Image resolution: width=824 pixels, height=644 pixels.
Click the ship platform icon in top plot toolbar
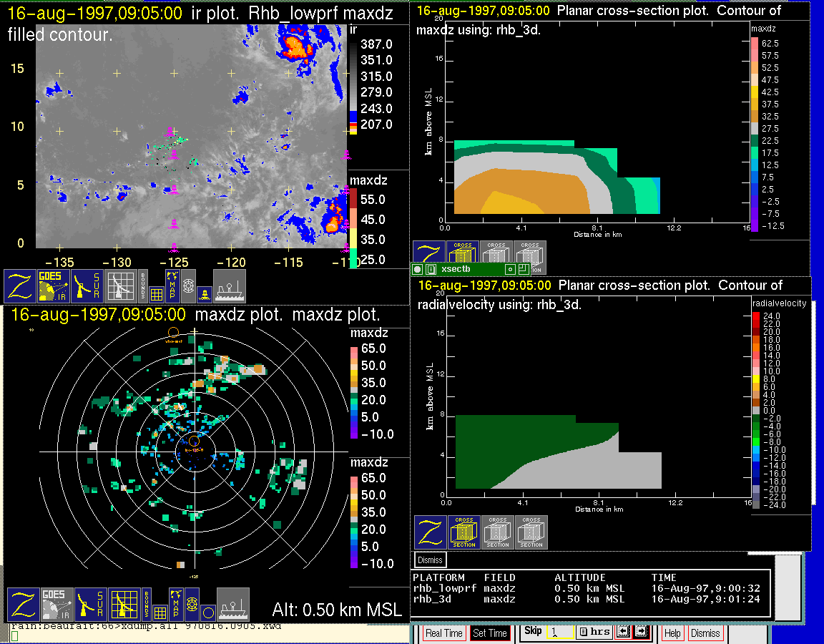point(230,286)
